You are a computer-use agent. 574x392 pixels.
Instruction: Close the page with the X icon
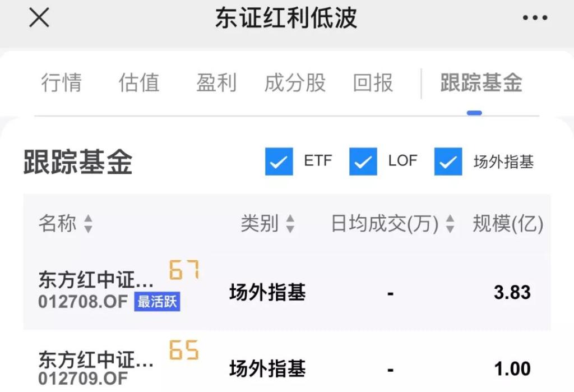pyautogui.click(x=39, y=17)
